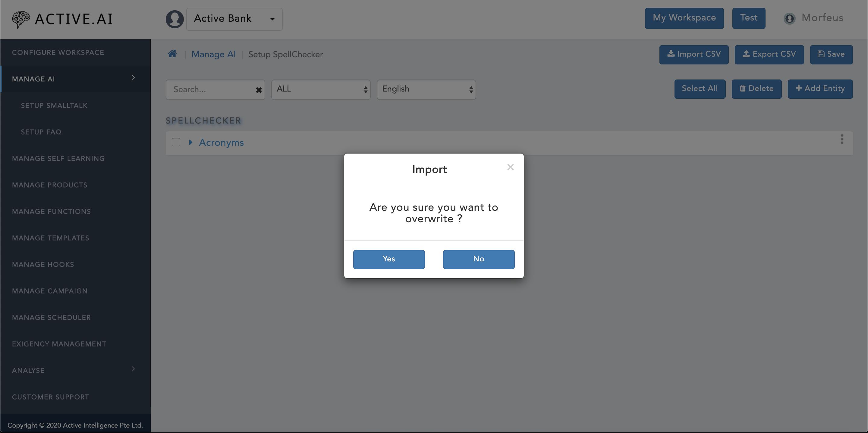Tick the Acronyms checkbox
Image resolution: width=868 pixels, height=433 pixels.
(176, 142)
